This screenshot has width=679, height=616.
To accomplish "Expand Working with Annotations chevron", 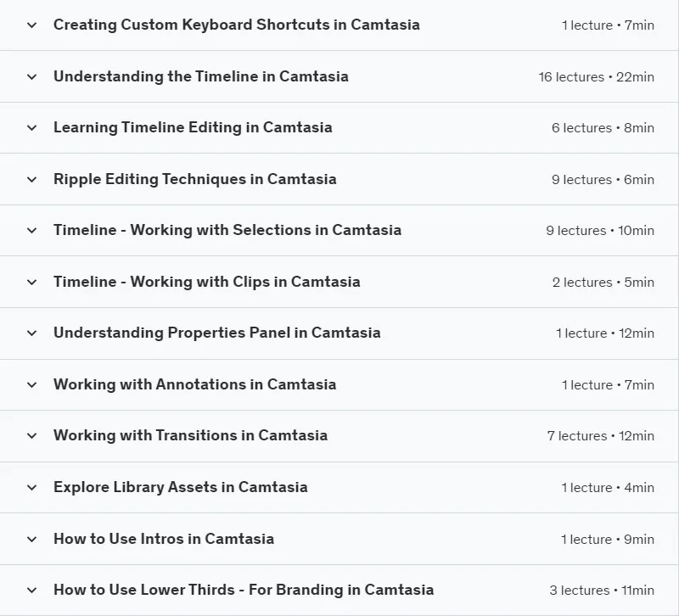I will pyautogui.click(x=31, y=385).
